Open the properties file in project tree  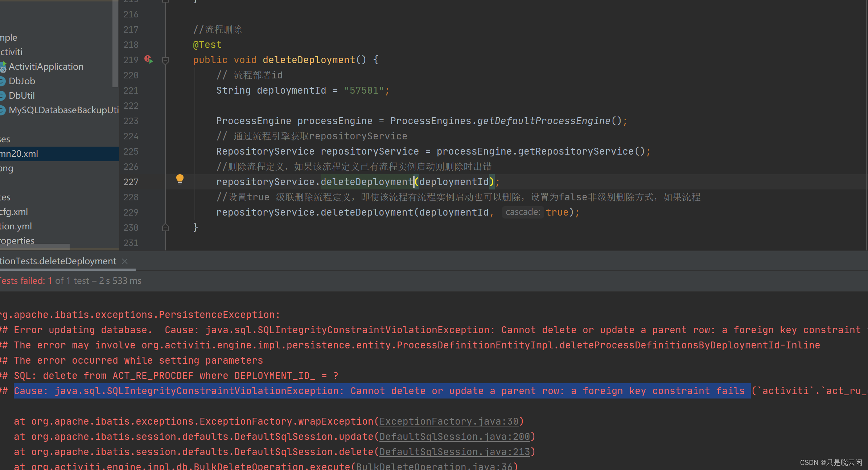17,241
